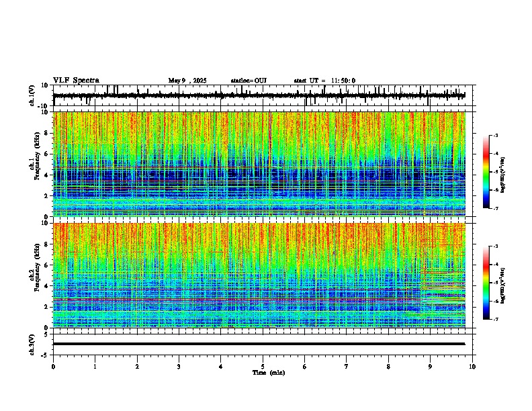532x411 pixels.
Task: Click the "-7" label on ch.1 color scale
Action: [496, 208]
